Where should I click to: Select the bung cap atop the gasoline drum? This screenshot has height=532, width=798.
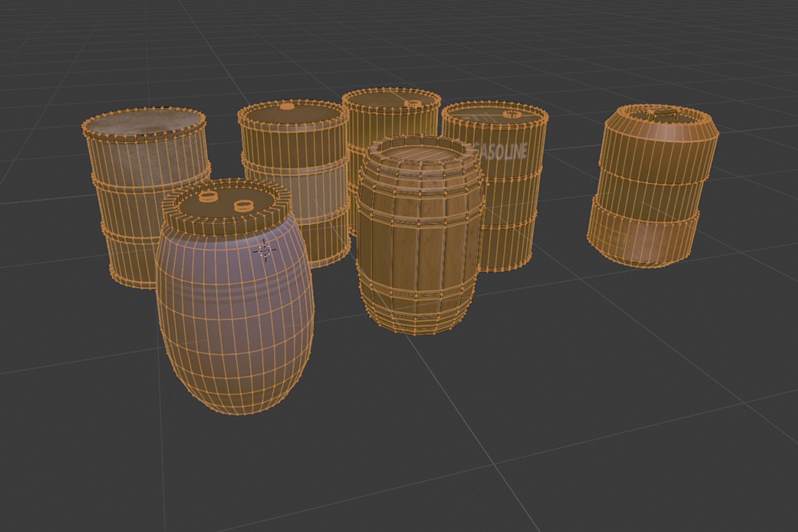click(x=511, y=114)
